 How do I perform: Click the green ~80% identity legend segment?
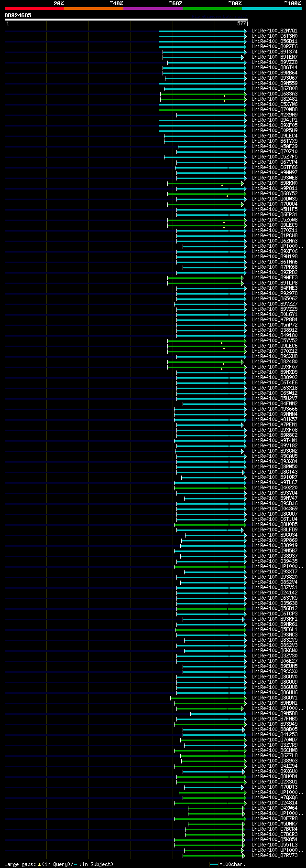coord(212,9)
